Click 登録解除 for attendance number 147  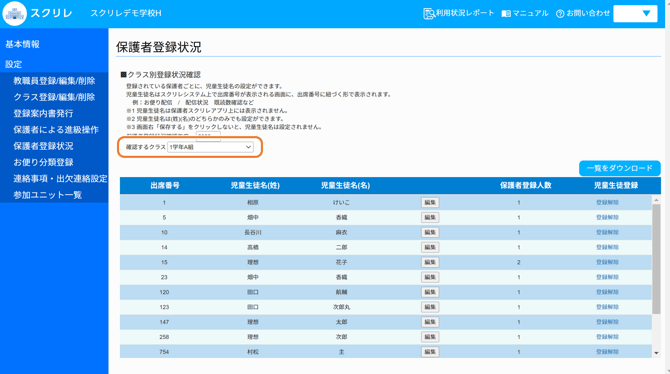tap(607, 322)
